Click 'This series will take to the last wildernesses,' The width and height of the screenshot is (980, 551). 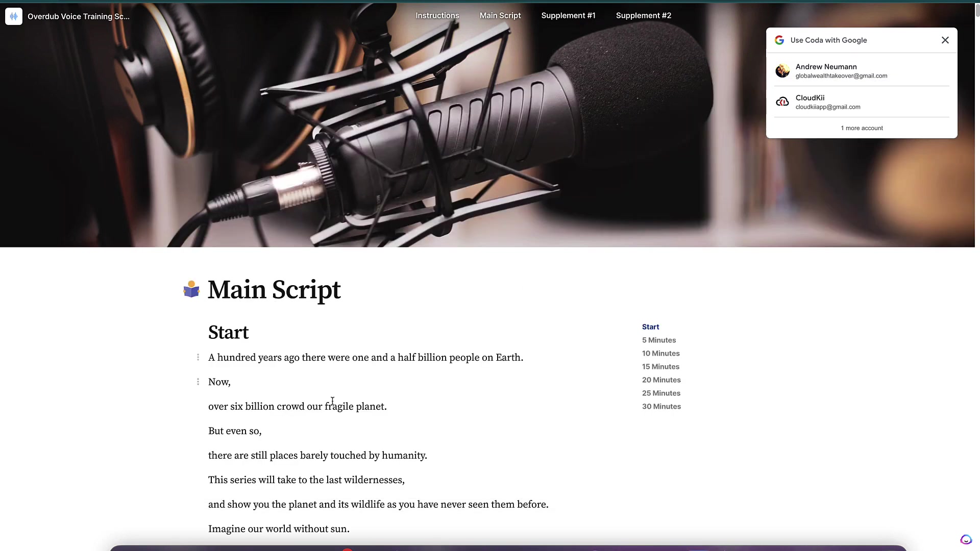[306, 480]
